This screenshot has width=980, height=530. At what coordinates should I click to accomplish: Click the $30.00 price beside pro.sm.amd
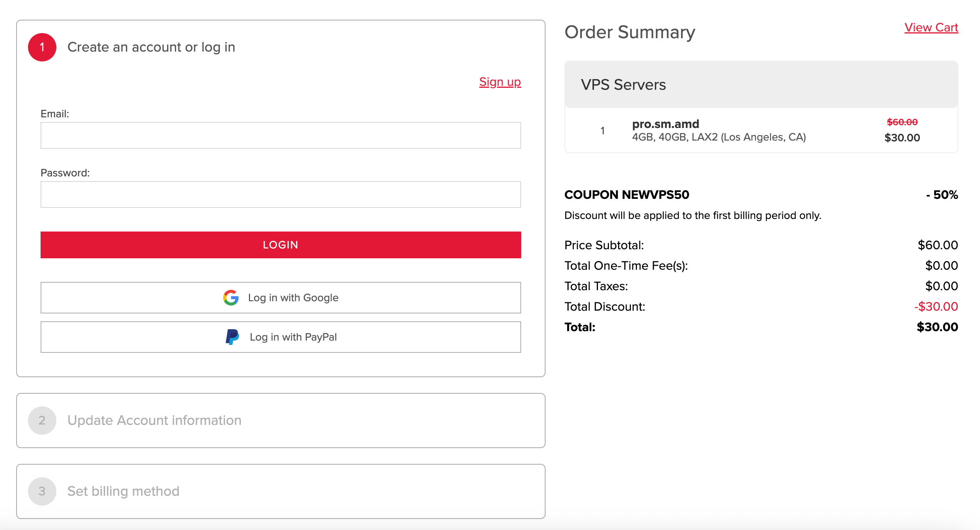pyautogui.click(x=902, y=138)
